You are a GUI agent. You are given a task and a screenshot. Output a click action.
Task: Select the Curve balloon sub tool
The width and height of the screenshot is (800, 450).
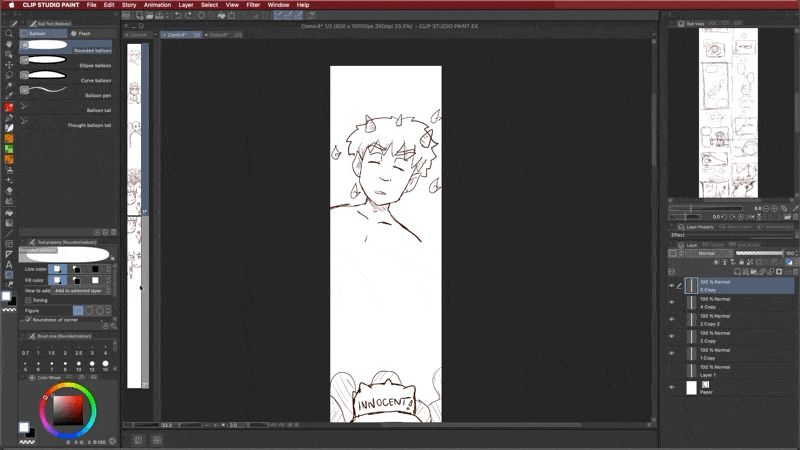[x=66, y=75]
